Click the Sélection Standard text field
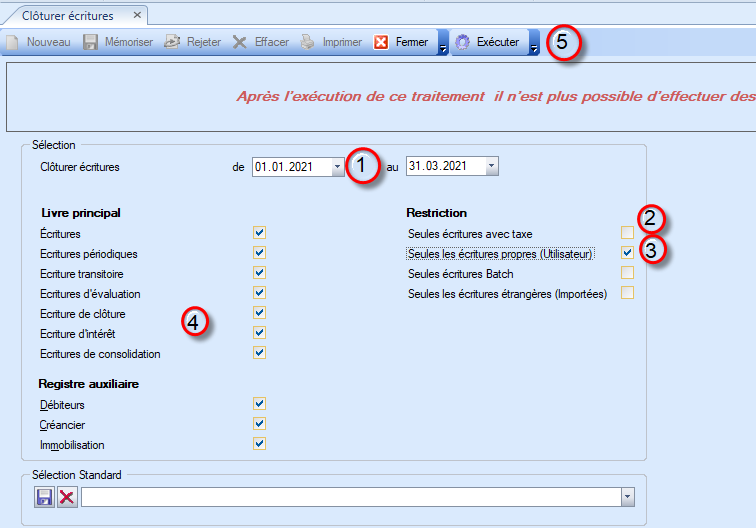 [351, 497]
